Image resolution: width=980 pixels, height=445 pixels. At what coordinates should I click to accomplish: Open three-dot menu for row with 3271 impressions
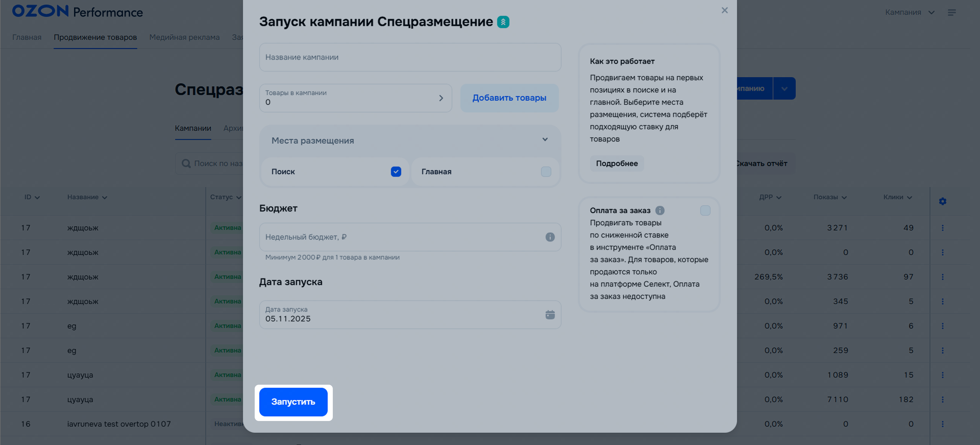tap(942, 228)
